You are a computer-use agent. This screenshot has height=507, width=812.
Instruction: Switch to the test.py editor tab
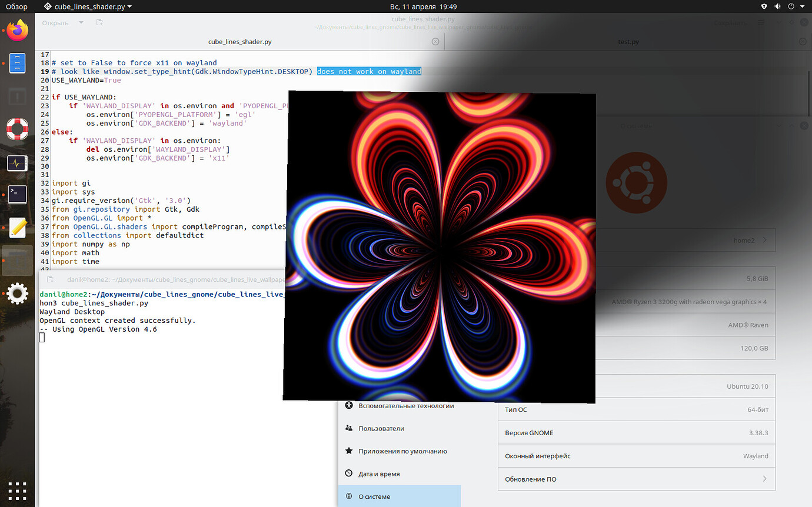(628, 42)
